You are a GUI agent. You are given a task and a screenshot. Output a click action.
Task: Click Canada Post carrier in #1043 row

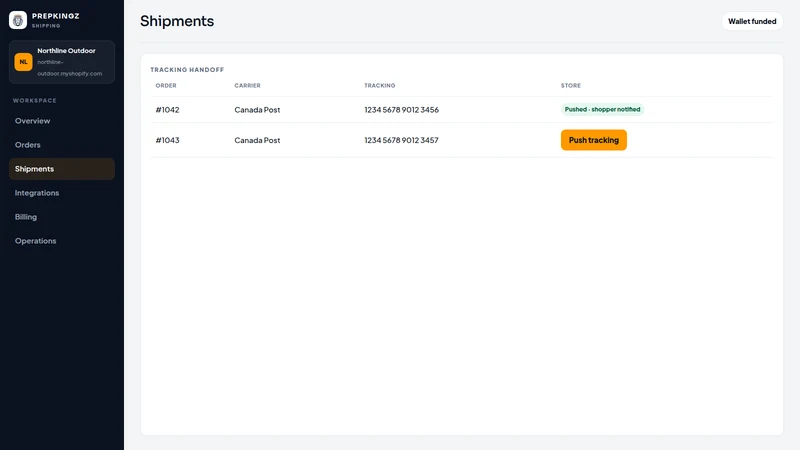pos(257,140)
